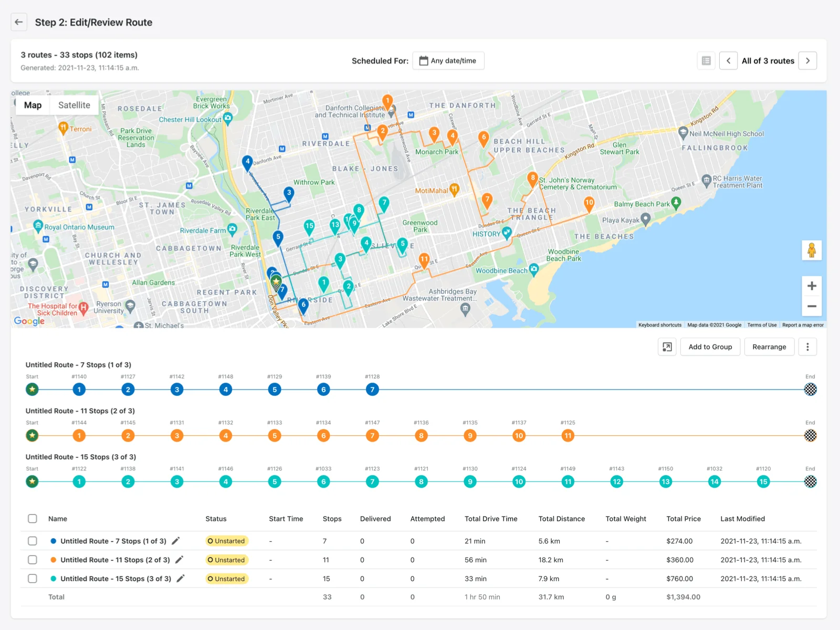Open the Scheduled For date/time picker

448,61
